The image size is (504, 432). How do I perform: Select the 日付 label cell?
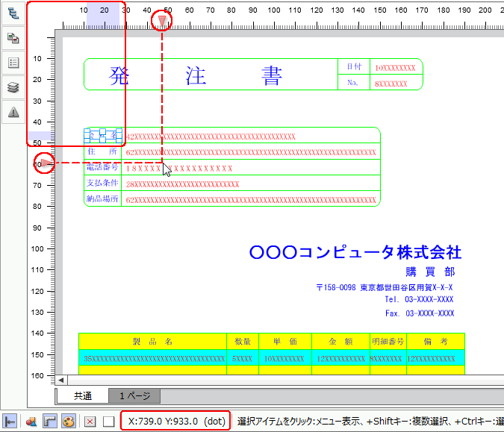pos(354,67)
